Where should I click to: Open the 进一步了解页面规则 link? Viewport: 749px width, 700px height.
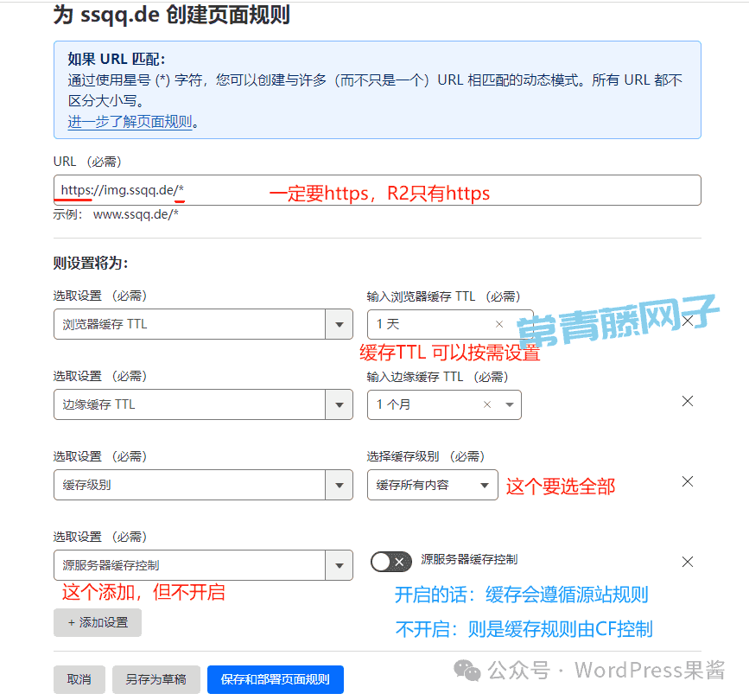[x=130, y=122]
